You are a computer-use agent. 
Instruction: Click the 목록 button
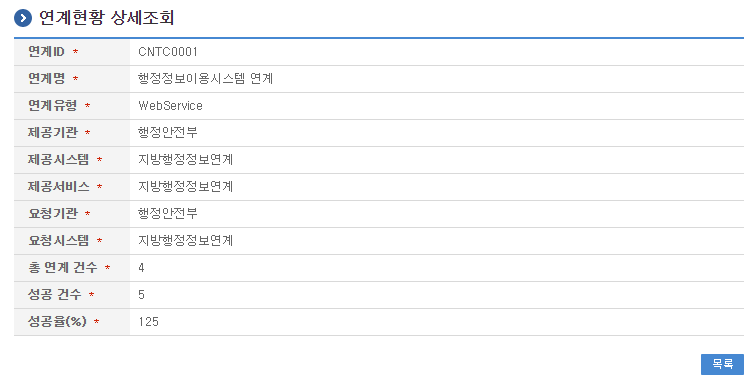722,364
